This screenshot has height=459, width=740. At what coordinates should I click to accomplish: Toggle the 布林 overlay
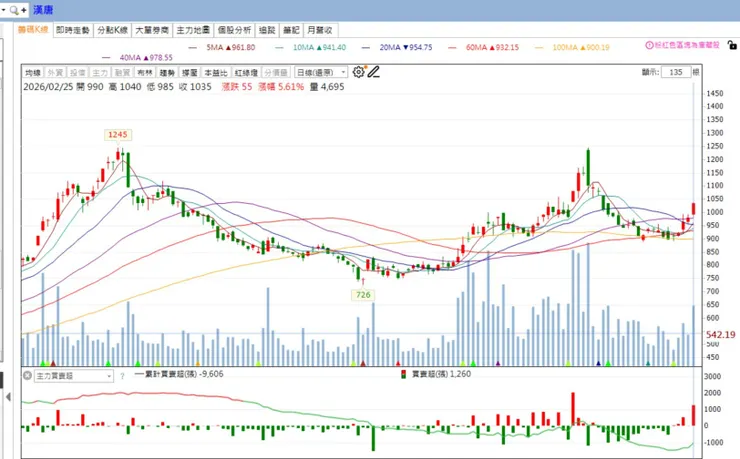pos(144,72)
